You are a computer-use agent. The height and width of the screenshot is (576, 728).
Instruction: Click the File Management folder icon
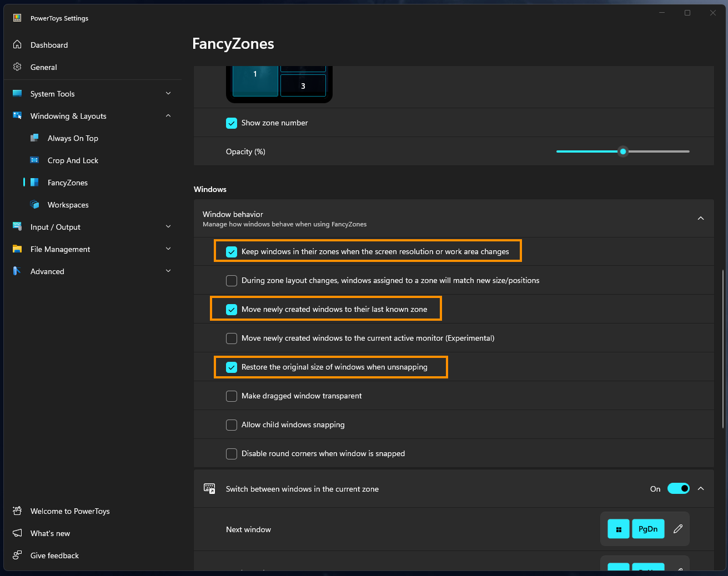[17, 249]
